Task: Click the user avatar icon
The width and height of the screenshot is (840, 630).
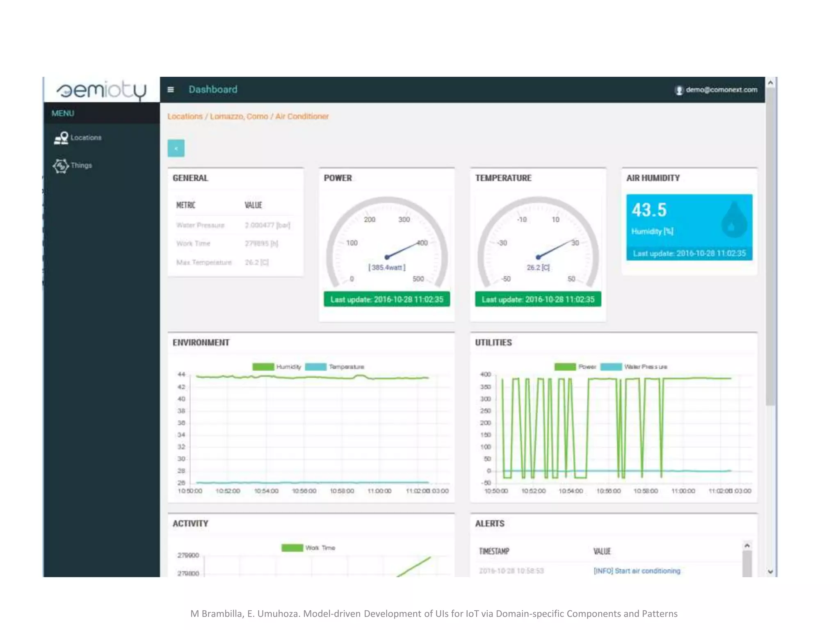Action: point(679,90)
